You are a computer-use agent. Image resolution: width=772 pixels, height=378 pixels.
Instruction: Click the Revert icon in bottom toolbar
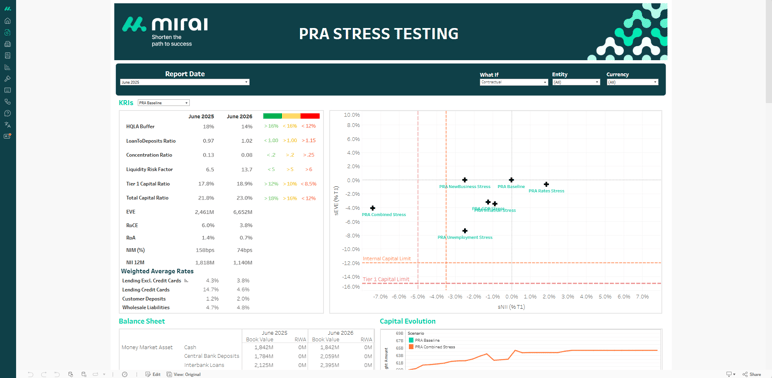[x=57, y=374]
